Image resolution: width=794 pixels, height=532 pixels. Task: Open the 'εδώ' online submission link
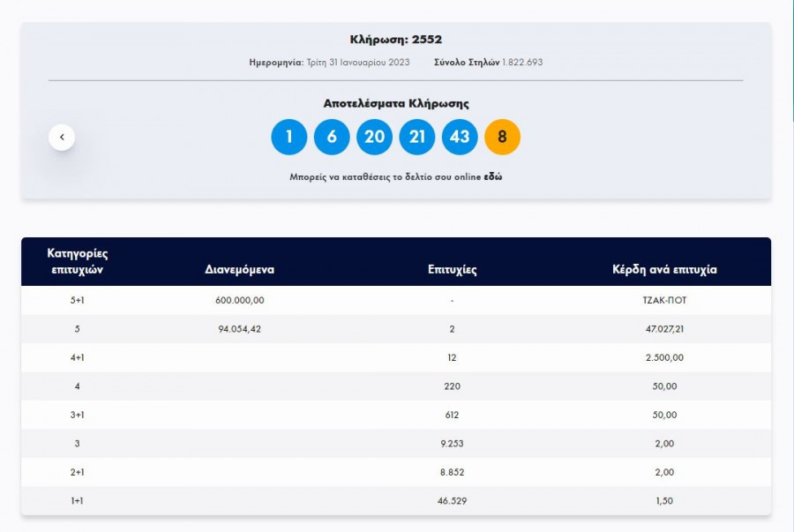click(x=493, y=176)
